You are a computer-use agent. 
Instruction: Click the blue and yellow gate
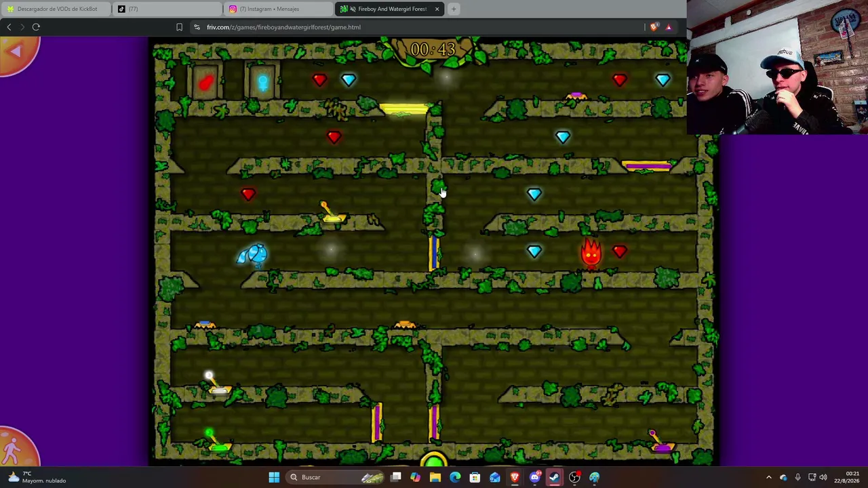pyautogui.click(x=433, y=252)
